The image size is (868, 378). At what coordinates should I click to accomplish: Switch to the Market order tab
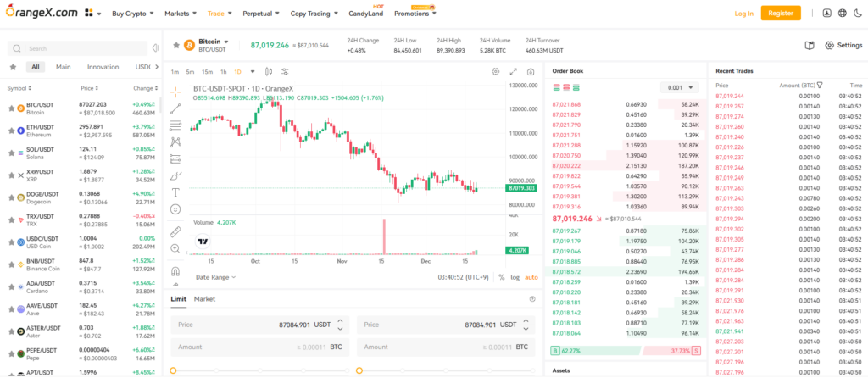204,299
